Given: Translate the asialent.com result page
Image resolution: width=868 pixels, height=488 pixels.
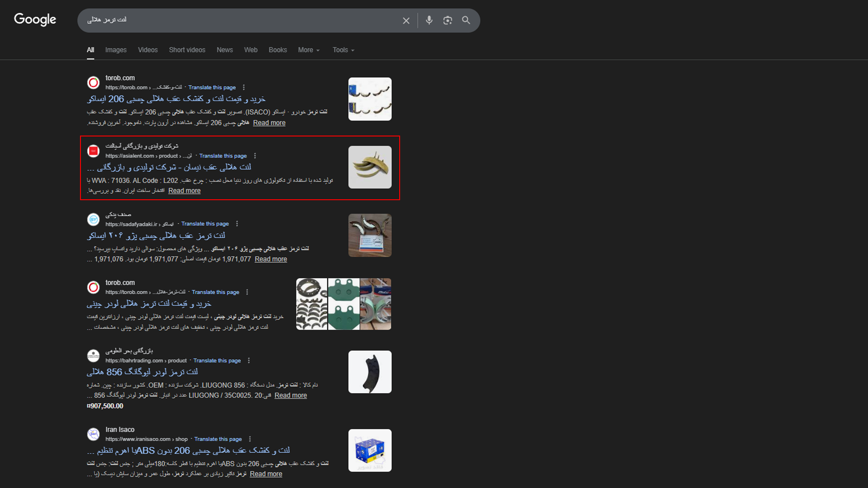Looking at the screenshot, I should (223, 156).
